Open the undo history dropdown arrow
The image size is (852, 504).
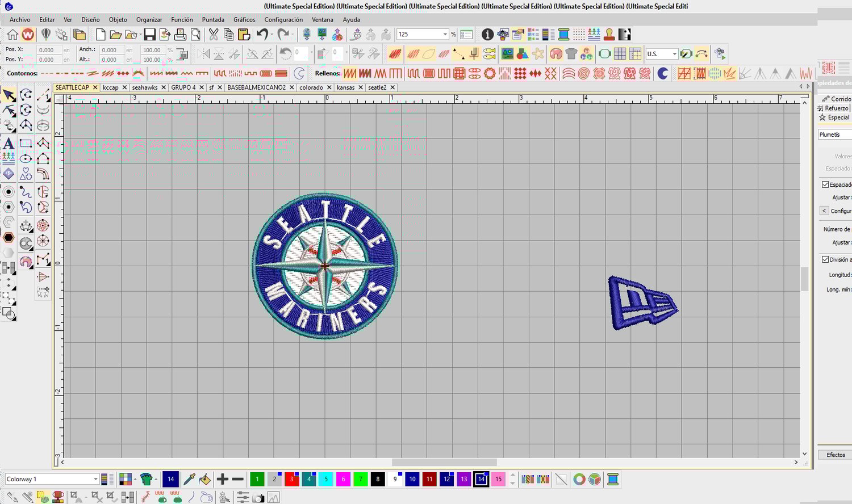[272, 35]
